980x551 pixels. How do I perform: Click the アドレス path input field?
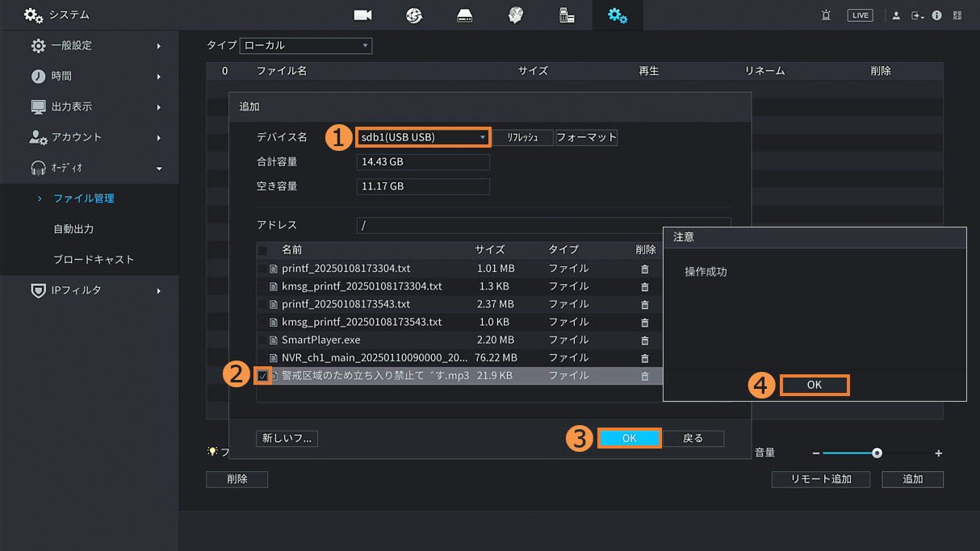coord(543,226)
